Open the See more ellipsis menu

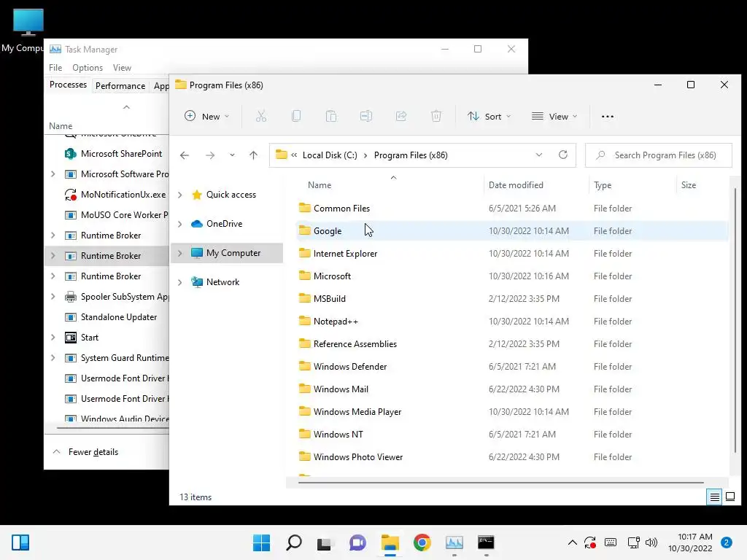608,116
